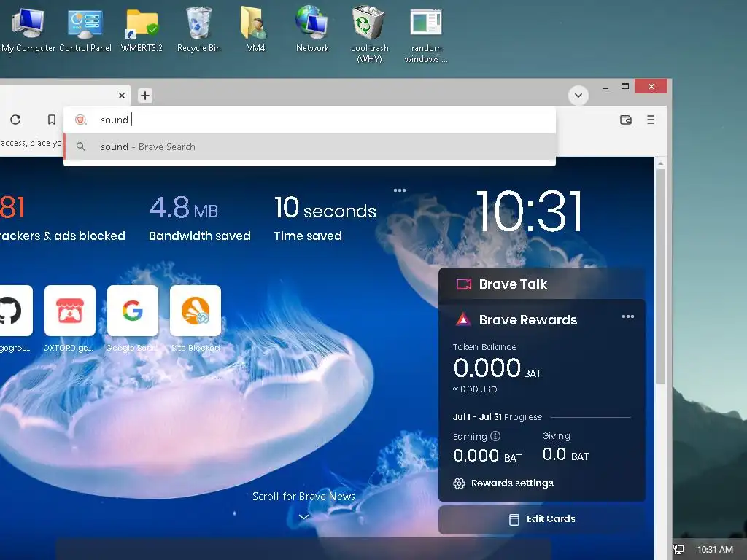Open the VM4 folder icon
This screenshot has width=747, height=560.
(x=255, y=29)
